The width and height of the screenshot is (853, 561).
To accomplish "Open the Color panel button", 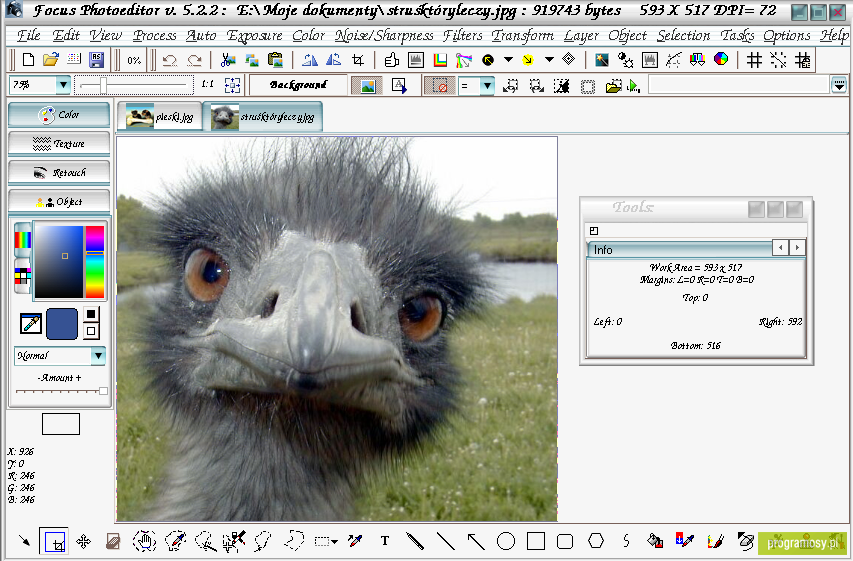I will [x=59, y=115].
